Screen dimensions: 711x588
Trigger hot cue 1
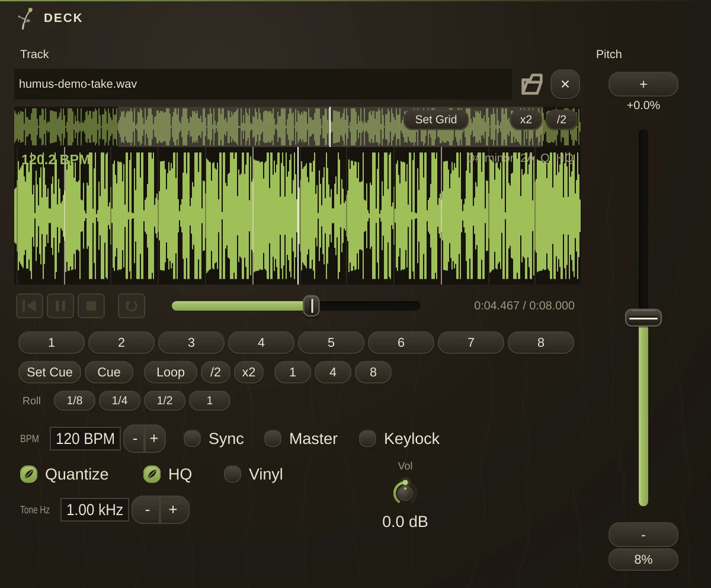[x=52, y=343]
